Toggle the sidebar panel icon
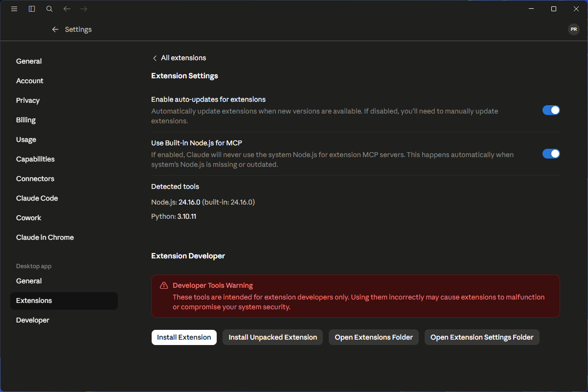588x392 pixels. pyautogui.click(x=32, y=9)
